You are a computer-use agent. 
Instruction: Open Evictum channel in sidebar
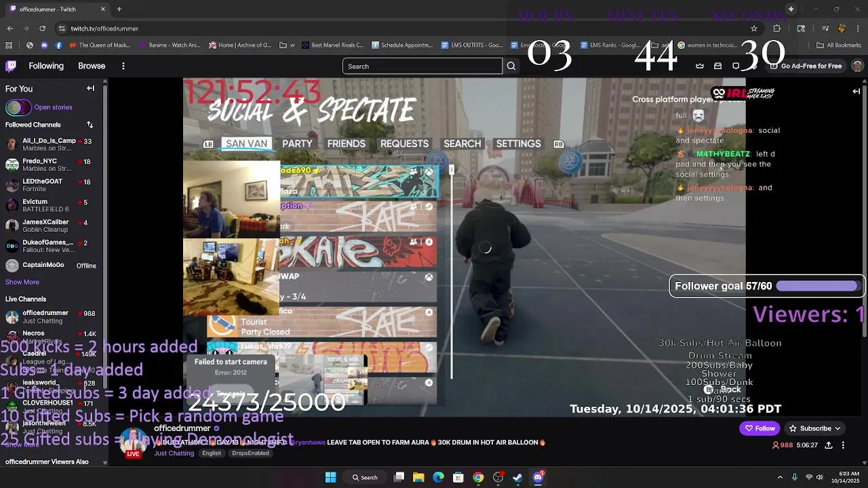pyautogui.click(x=52, y=205)
